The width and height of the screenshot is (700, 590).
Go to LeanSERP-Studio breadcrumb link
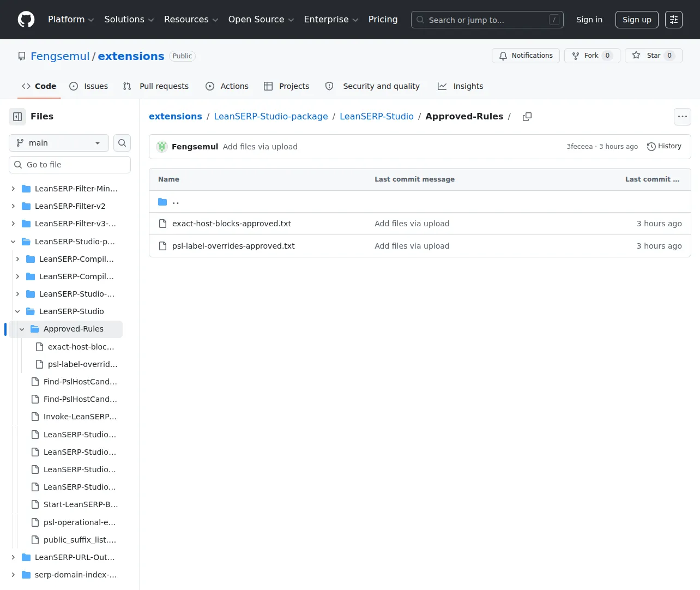(377, 117)
